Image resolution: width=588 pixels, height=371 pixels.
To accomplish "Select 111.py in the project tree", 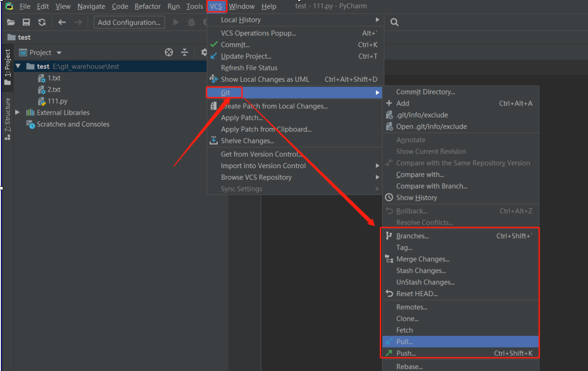I will [58, 101].
